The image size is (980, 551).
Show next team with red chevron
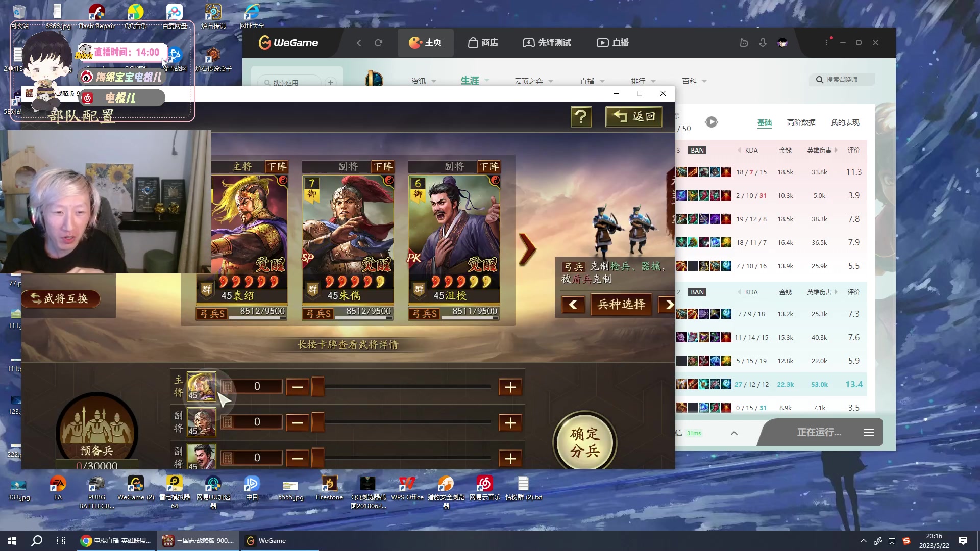pos(527,249)
